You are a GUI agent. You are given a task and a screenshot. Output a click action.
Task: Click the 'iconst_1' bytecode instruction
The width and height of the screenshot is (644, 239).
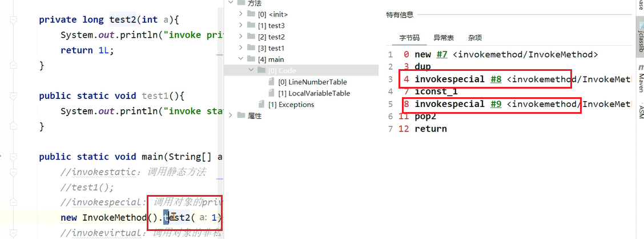click(x=436, y=91)
